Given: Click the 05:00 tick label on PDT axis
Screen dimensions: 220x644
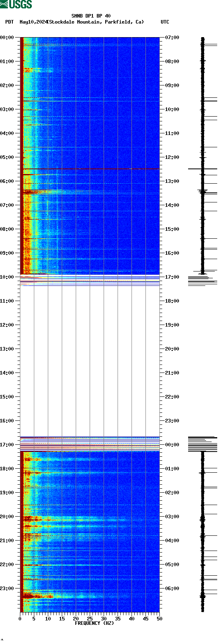Looking at the screenshot, I should 7,157.
